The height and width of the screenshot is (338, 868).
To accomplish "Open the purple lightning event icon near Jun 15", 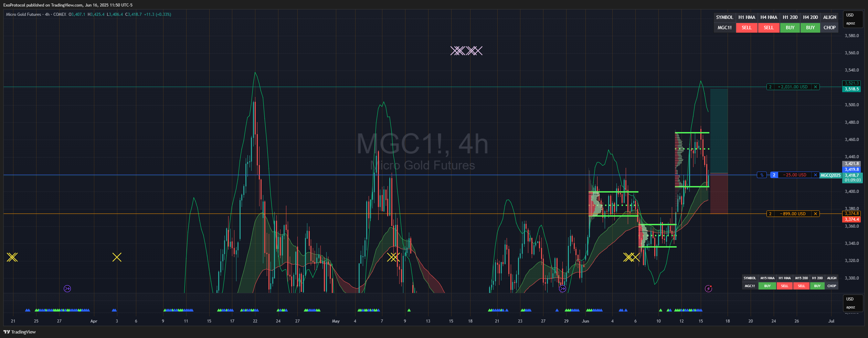I will point(708,288).
